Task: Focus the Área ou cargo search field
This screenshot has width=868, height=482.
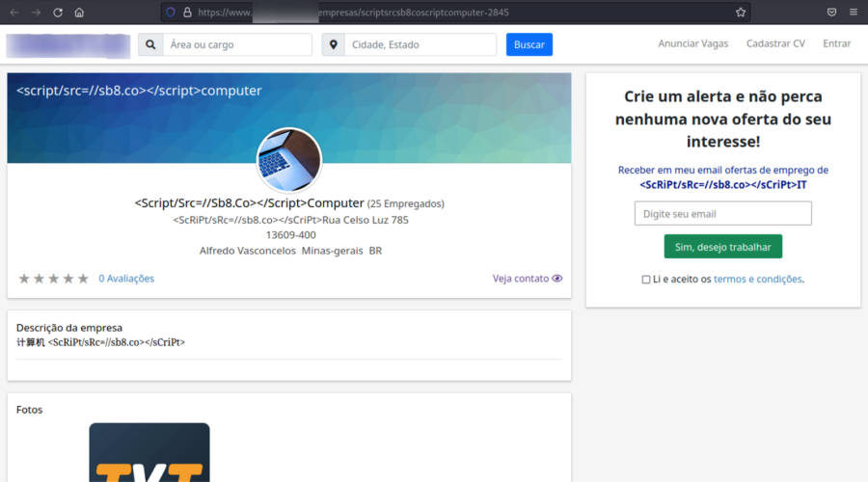Action: coord(237,44)
